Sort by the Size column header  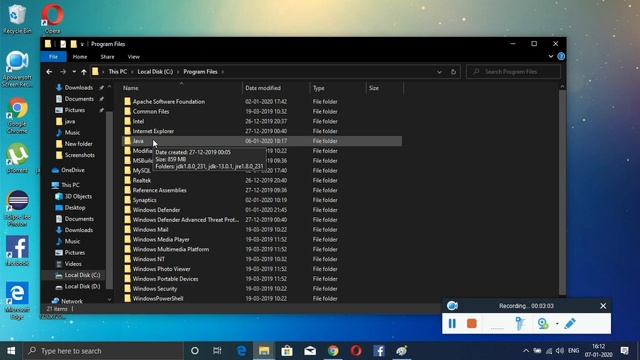coord(385,88)
